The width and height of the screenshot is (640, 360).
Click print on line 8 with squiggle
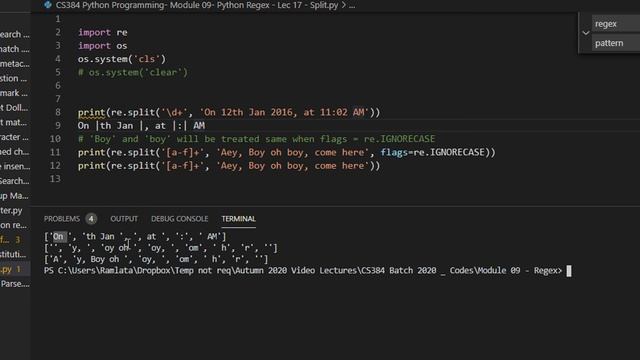click(91, 112)
